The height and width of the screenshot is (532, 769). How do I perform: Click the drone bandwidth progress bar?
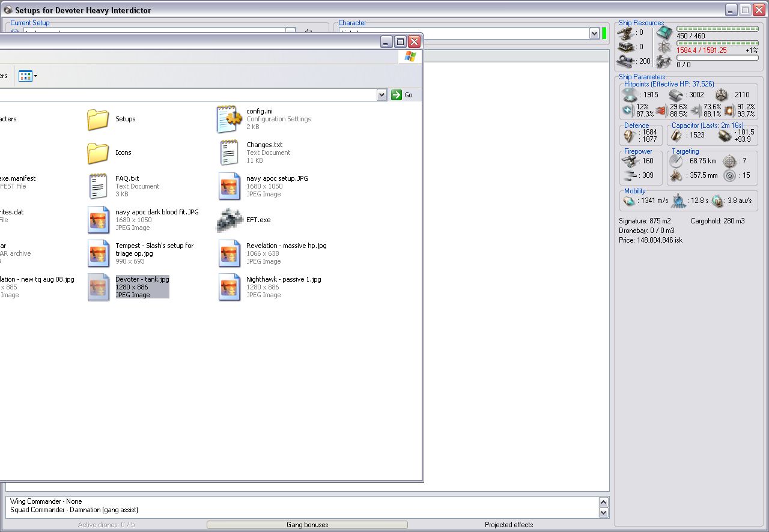tap(717, 58)
